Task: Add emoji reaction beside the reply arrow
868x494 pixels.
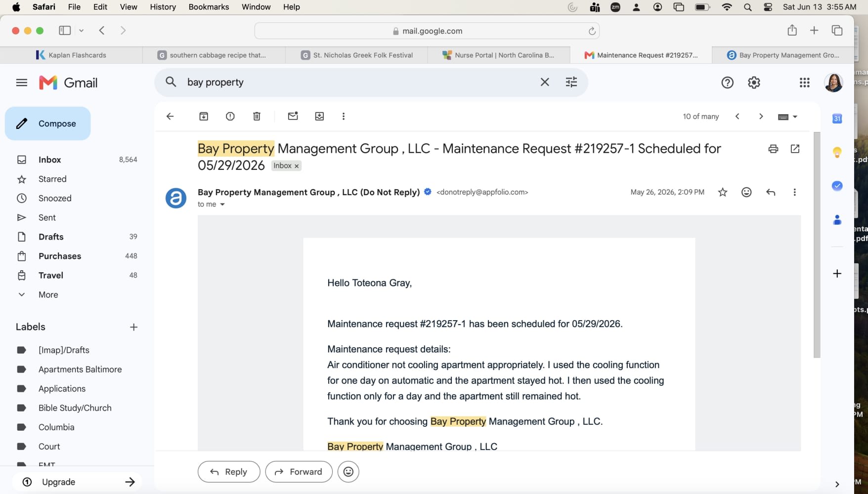Action: click(x=746, y=192)
